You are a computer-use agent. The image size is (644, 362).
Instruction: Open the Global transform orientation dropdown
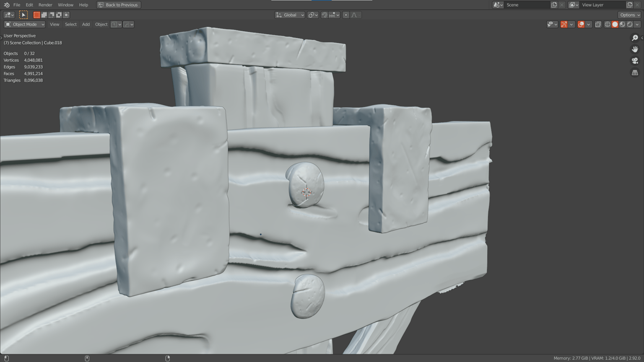click(290, 15)
